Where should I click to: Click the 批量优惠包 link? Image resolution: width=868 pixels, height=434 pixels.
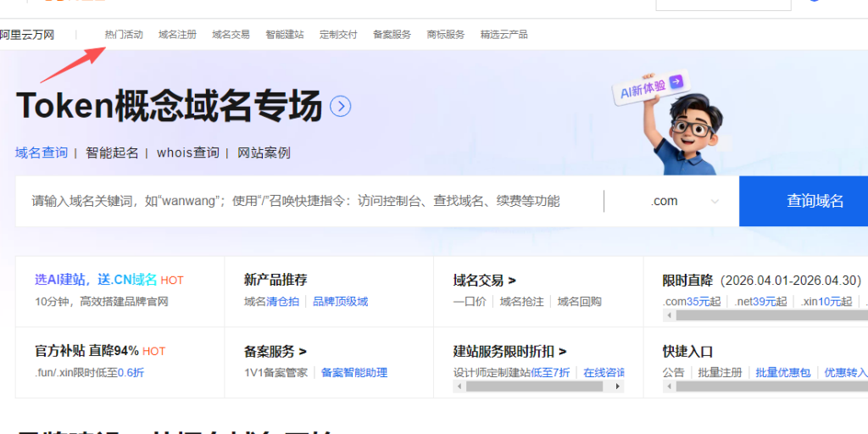coord(782,372)
